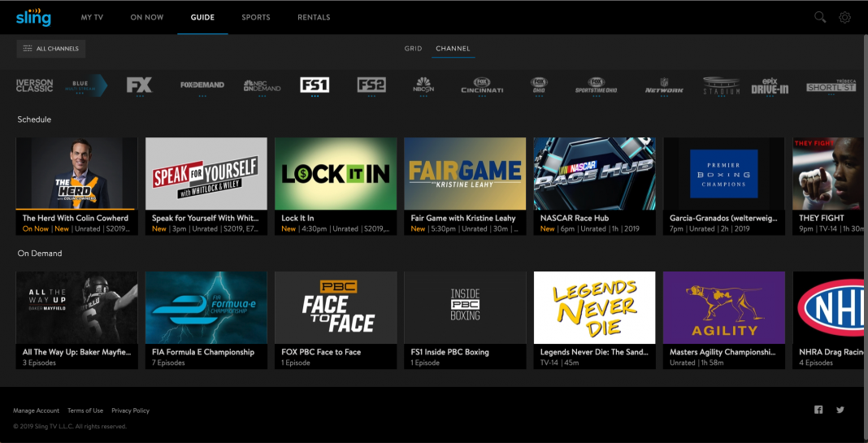Open the Sports tab
The image size is (868, 443).
coord(256,17)
